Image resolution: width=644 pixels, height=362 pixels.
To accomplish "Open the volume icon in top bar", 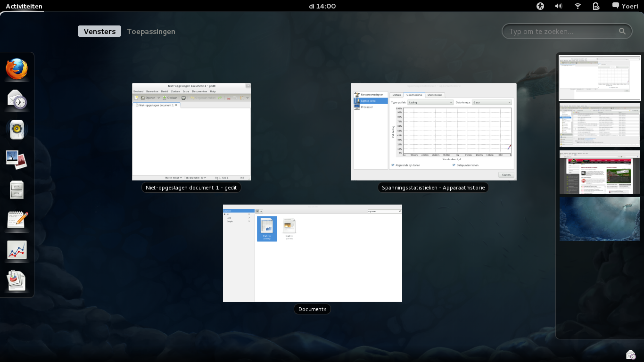I will [x=559, y=6].
